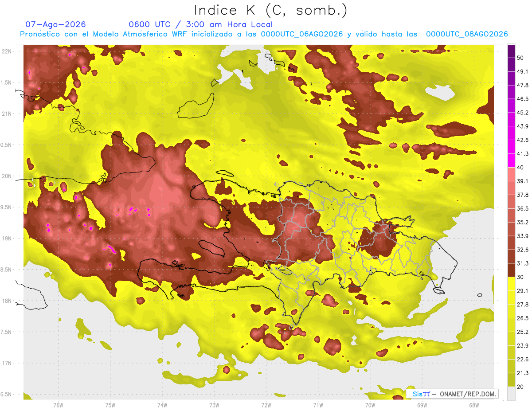Select the bright yellow colorbar segment between 29.1 and 30
Image resolution: width=532 pixels, height=411 pixels.
(511, 284)
